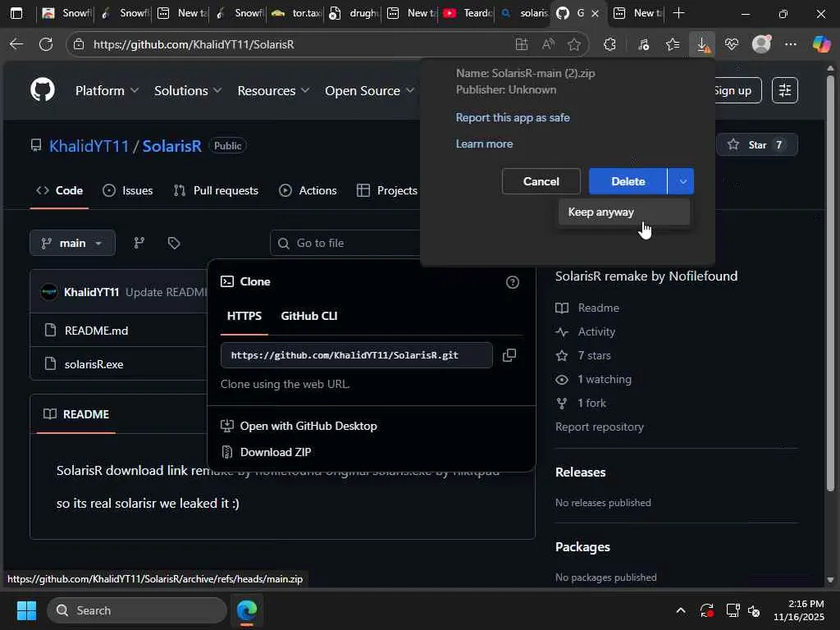
Task: Open the Issues tab
Action: click(127, 190)
